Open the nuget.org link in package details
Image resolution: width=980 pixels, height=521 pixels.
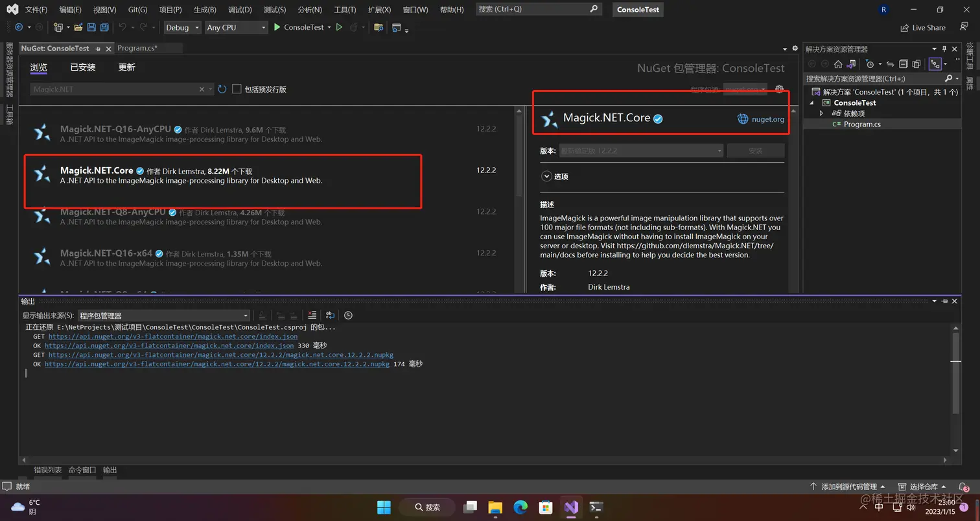[768, 119]
